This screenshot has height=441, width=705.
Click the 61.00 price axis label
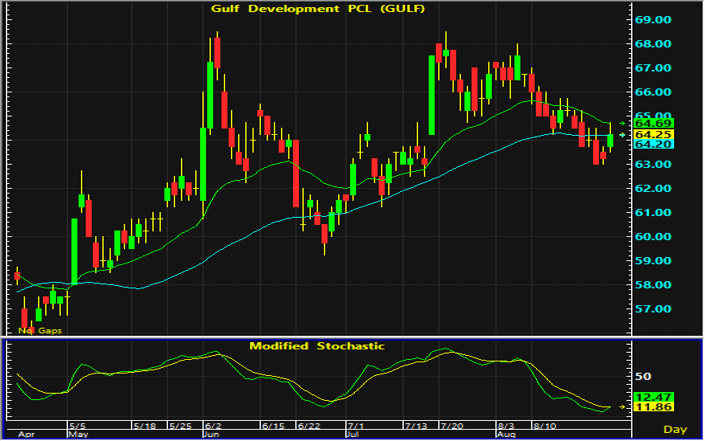(x=653, y=213)
